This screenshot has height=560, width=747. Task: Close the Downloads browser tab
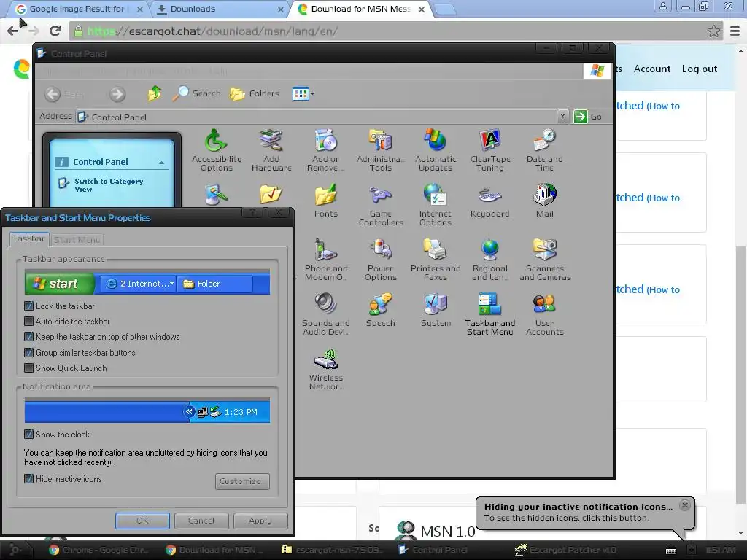280,9
